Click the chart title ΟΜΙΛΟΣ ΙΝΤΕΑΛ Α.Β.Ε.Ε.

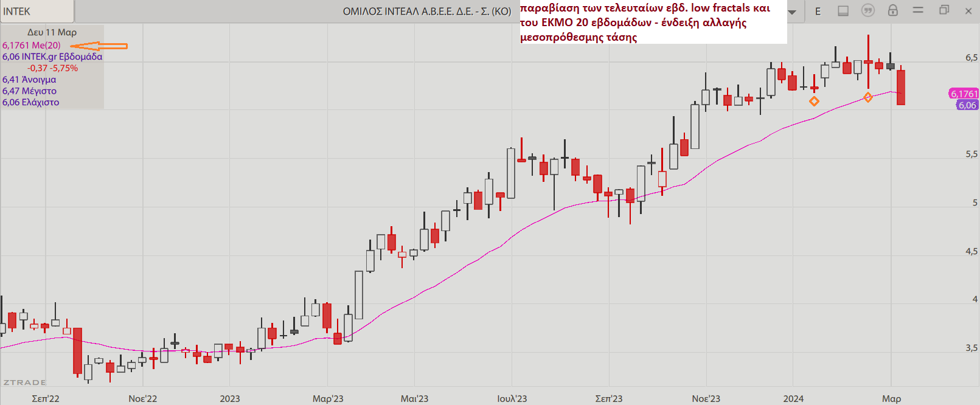[427, 11]
